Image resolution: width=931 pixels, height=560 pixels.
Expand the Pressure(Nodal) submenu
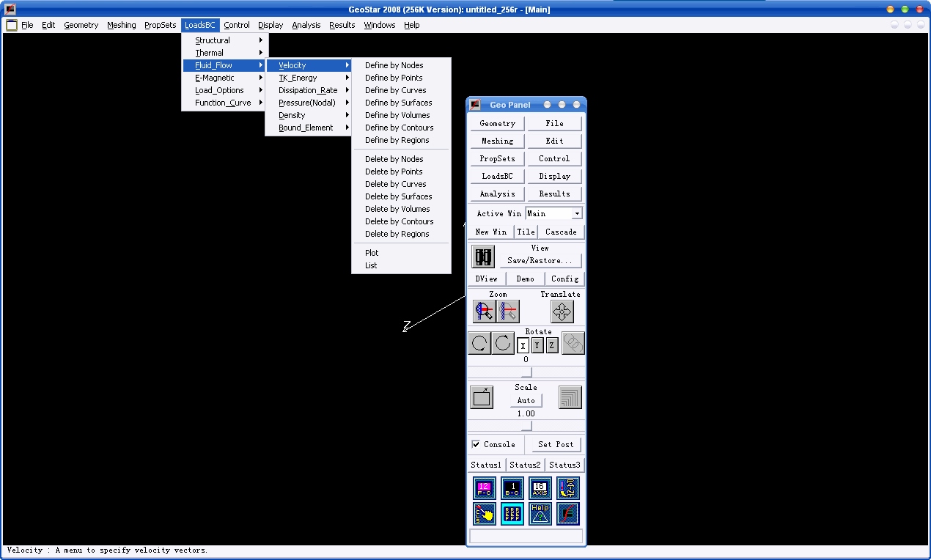(309, 103)
